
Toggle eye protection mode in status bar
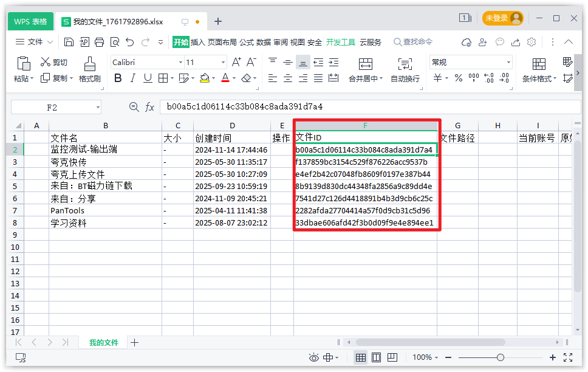point(313,357)
